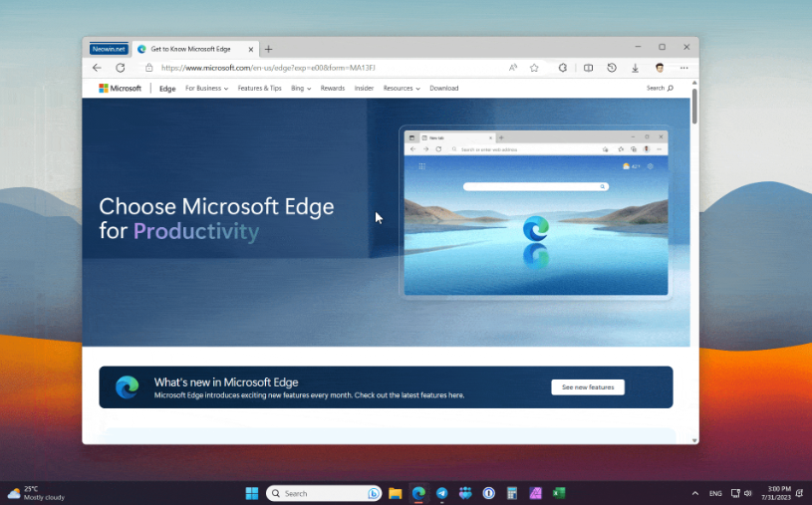Viewport: 812px width, 505px height.
Task: Click the Microsoft Edge taskbar icon
Action: click(418, 493)
